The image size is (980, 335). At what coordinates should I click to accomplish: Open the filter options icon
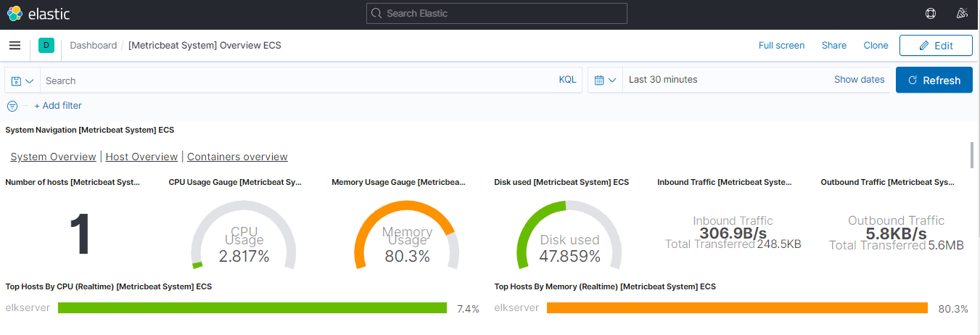[12, 106]
